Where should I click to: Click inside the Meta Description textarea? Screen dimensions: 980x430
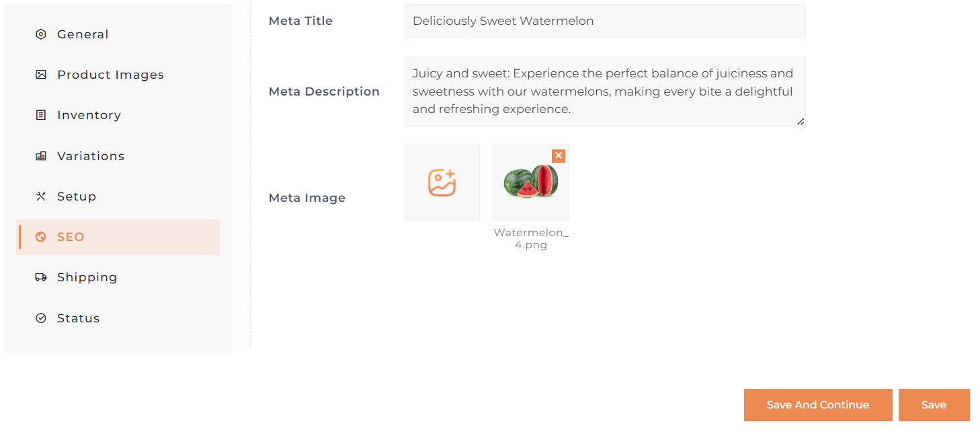click(x=605, y=92)
